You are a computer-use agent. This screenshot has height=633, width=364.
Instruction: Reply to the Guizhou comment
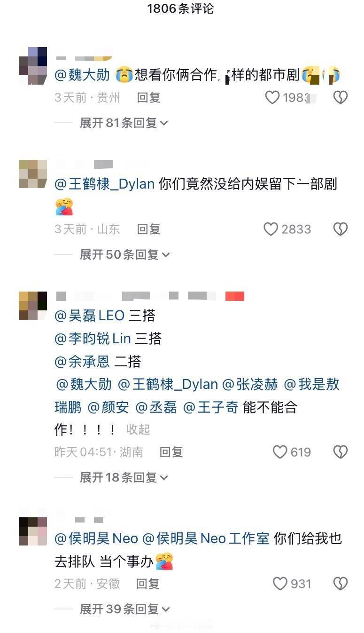point(149,97)
